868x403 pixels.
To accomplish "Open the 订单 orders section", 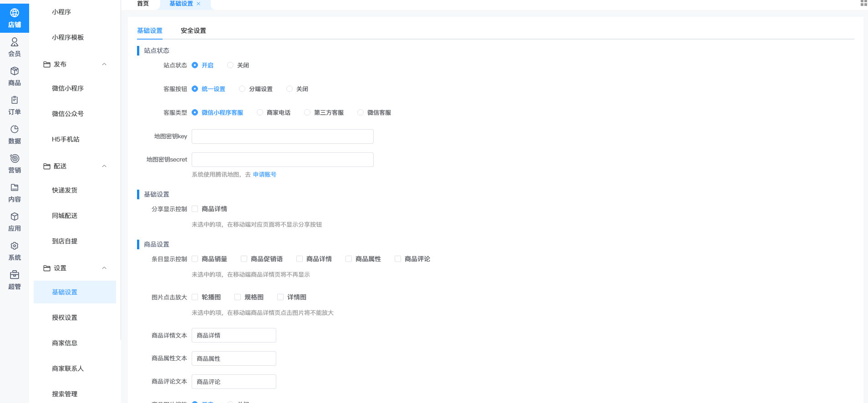I will [15, 106].
